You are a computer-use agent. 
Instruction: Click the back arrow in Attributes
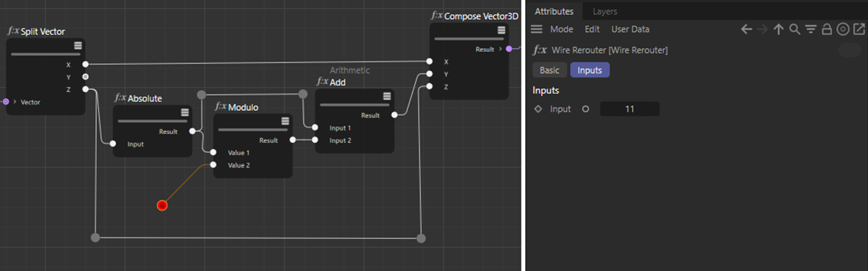pyautogui.click(x=747, y=30)
